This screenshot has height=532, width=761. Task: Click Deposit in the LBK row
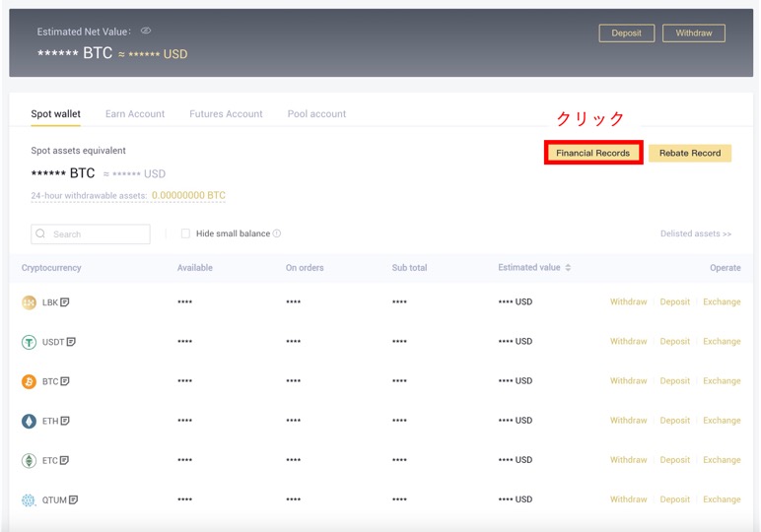[x=674, y=301]
